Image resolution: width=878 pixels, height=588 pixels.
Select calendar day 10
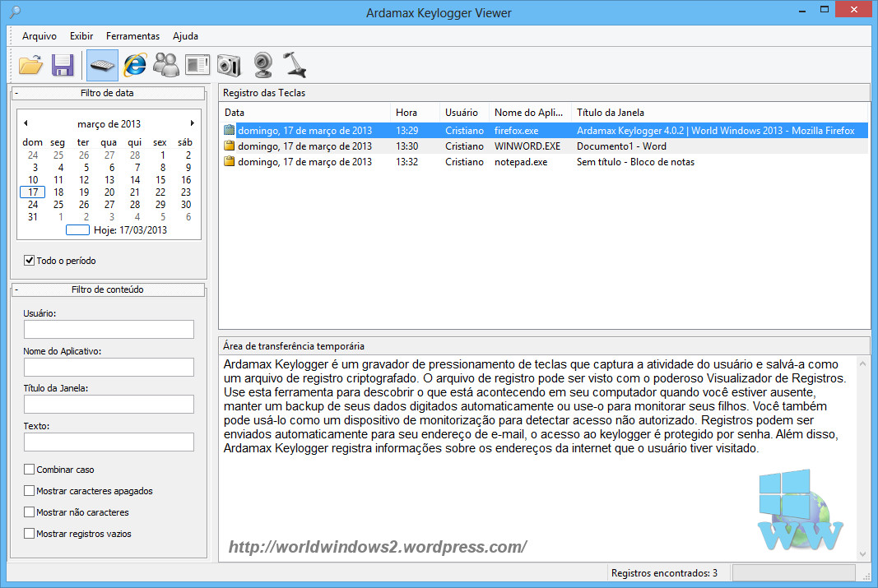(x=33, y=180)
